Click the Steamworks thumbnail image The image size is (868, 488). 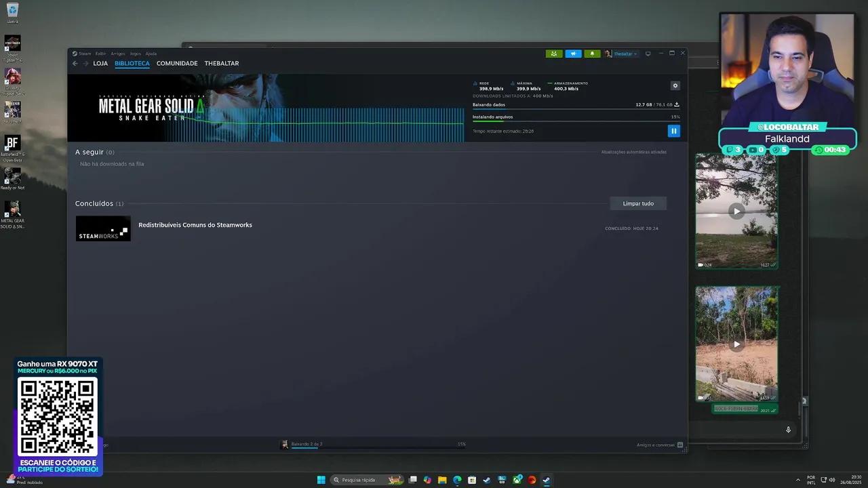point(103,228)
